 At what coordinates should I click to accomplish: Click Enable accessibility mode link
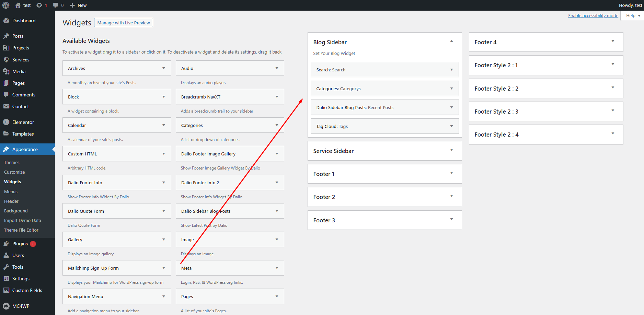593,15
